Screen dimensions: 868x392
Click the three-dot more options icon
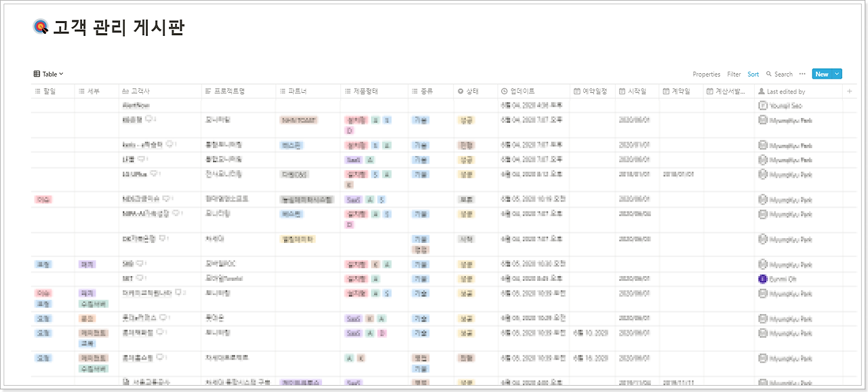click(802, 74)
